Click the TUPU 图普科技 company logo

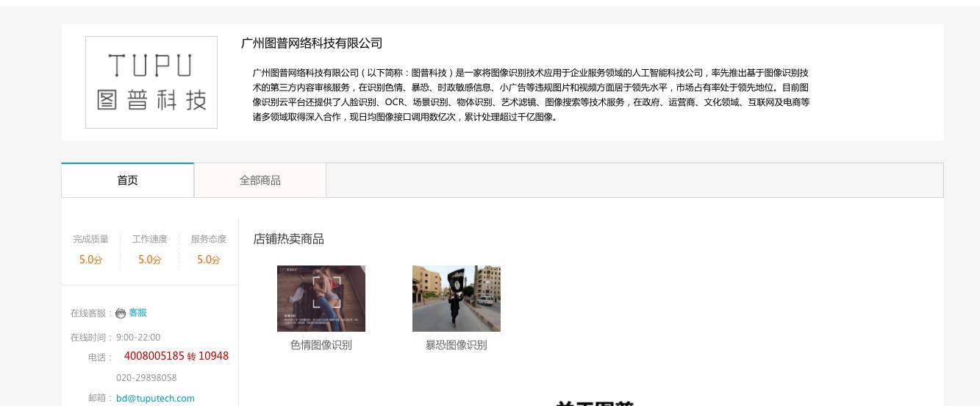click(151, 82)
